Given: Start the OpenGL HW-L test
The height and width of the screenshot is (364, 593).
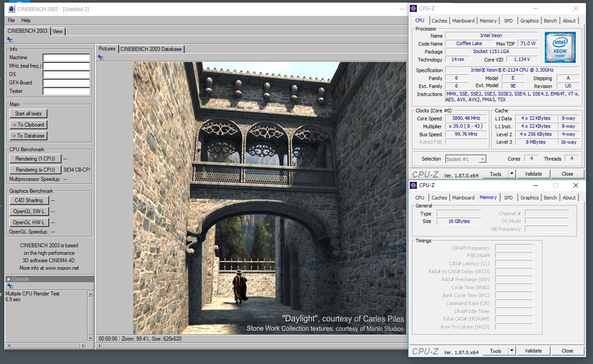Looking at the screenshot, I should 29,222.
